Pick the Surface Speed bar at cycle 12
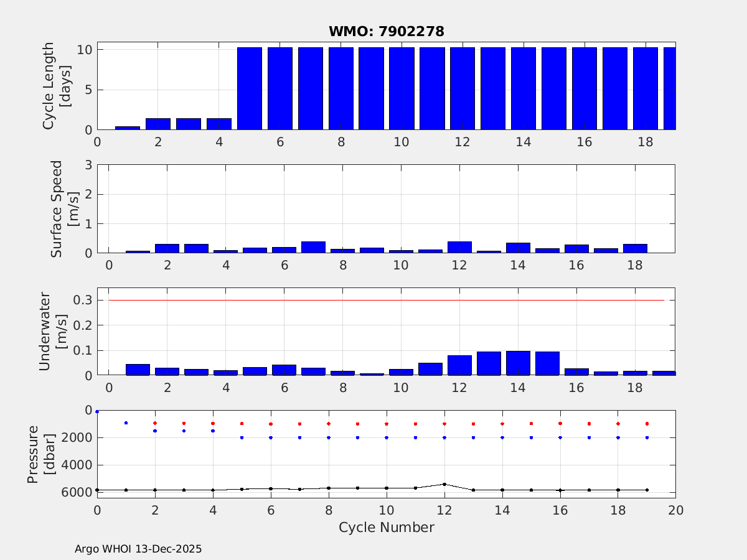The image size is (747, 560). tap(459, 247)
